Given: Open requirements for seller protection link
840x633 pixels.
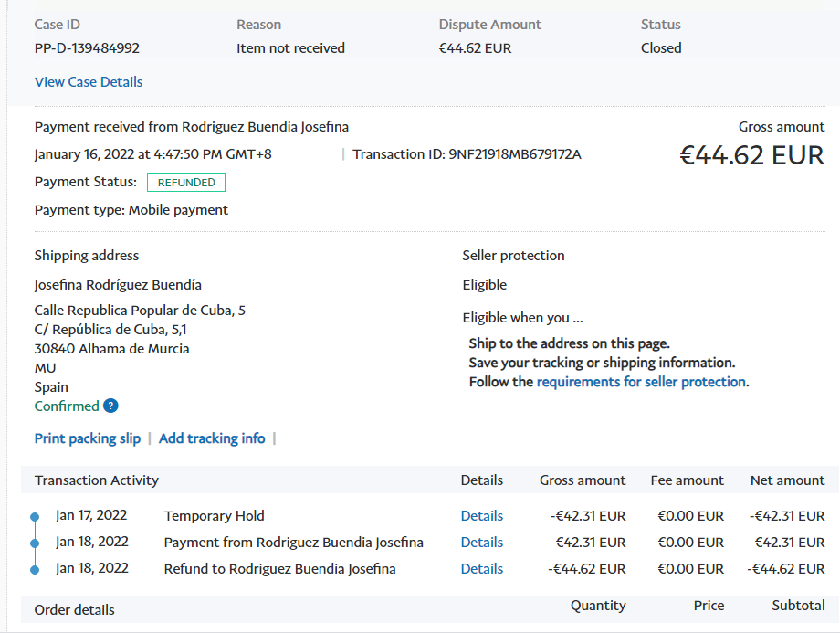Looking at the screenshot, I should coord(641,382).
